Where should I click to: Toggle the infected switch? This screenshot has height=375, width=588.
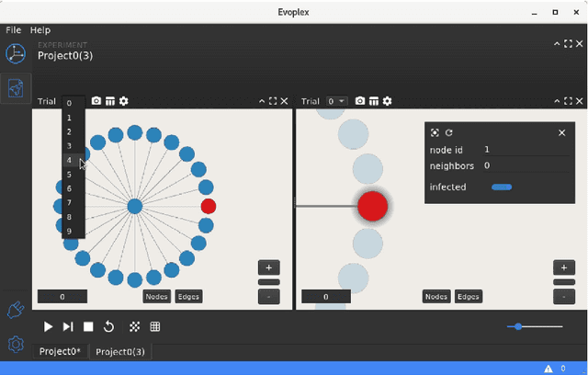point(502,187)
